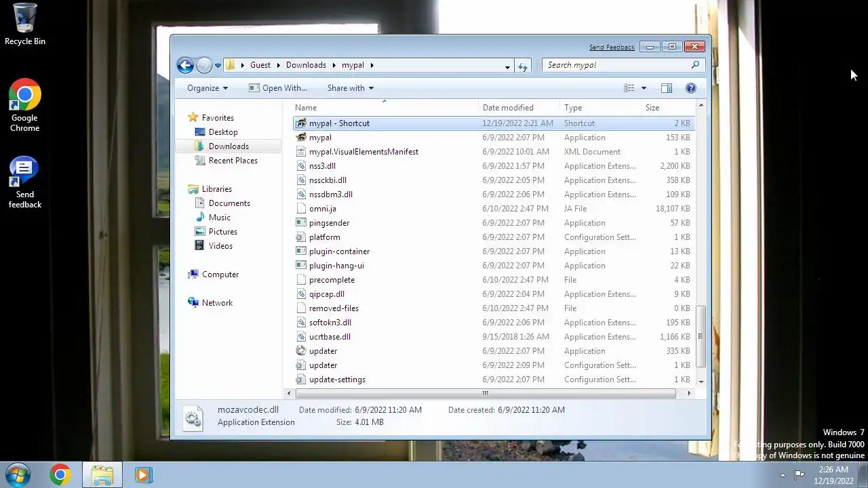Select mypal in the address path
The width and height of the screenshot is (868, 488).
coord(353,65)
